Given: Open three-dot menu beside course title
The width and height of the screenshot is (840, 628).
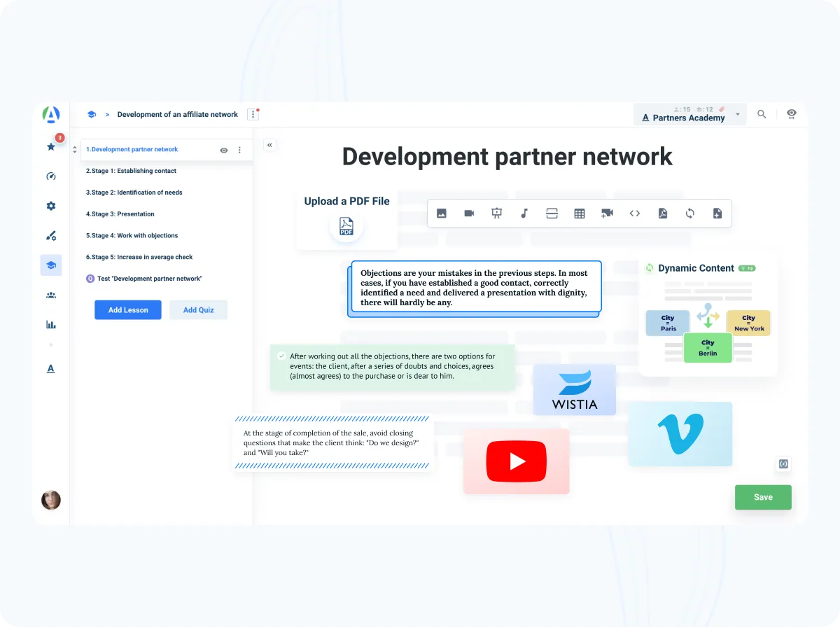Looking at the screenshot, I should [253, 115].
